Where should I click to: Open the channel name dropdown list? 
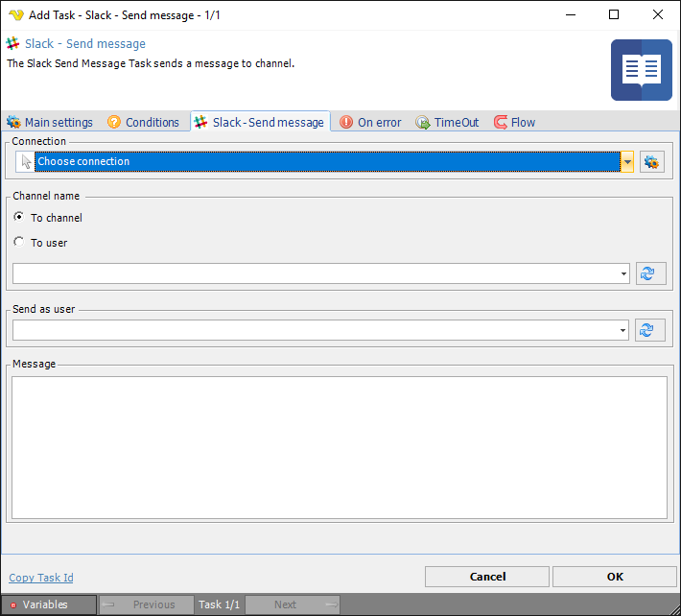point(623,274)
